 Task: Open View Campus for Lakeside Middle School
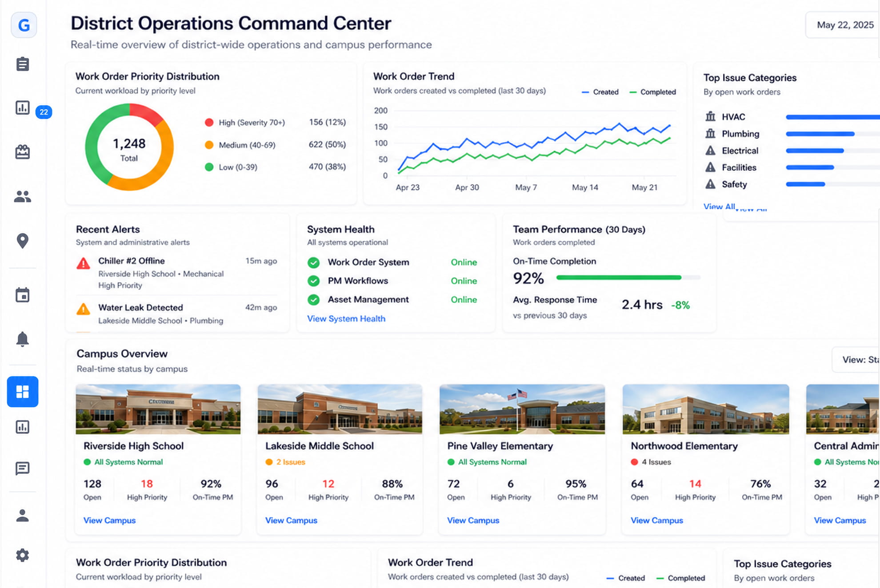tap(291, 520)
